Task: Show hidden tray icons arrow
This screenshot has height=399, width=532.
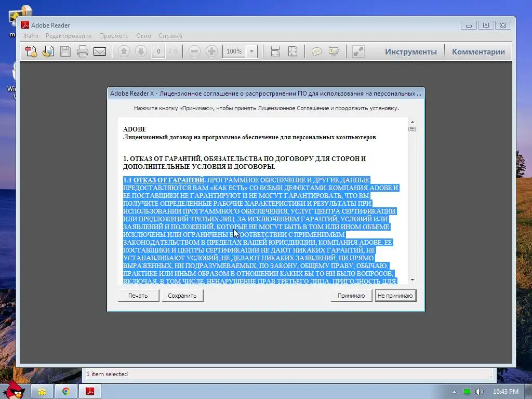Action: click(454, 392)
